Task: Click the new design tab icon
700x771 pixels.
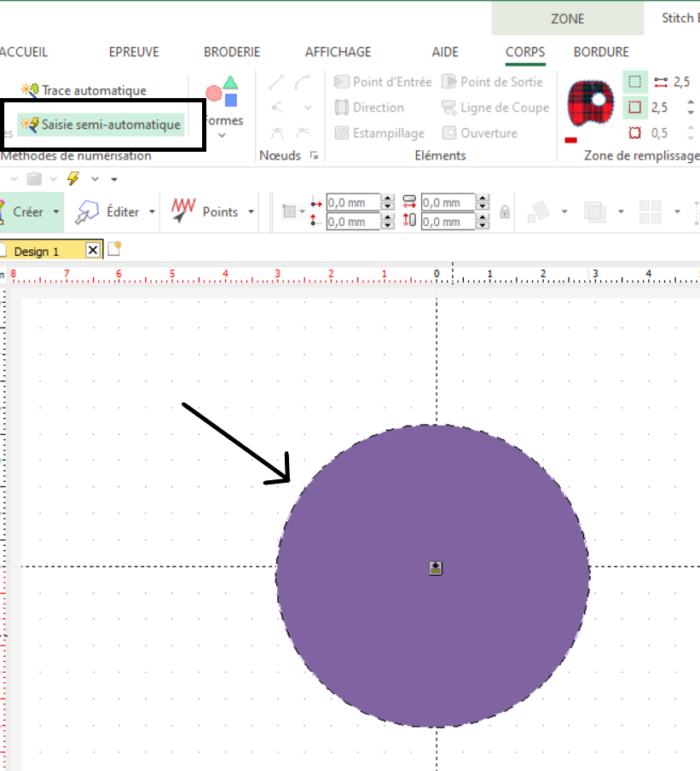Action: pyautogui.click(x=114, y=249)
